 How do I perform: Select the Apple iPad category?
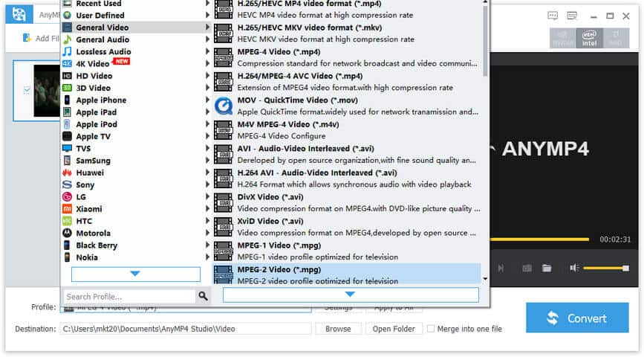pyautogui.click(x=135, y=112)
